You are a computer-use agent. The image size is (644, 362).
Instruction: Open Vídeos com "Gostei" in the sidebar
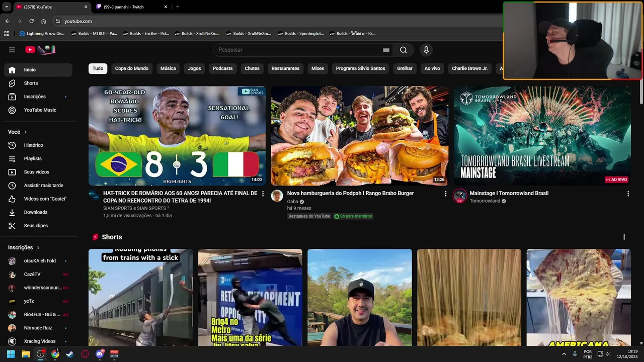tap(38, 199)
